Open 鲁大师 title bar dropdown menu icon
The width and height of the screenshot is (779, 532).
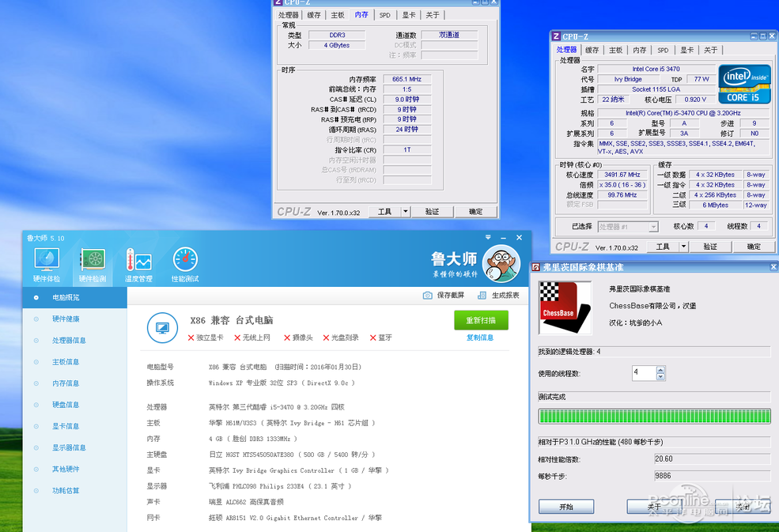(x=488, y=237)
